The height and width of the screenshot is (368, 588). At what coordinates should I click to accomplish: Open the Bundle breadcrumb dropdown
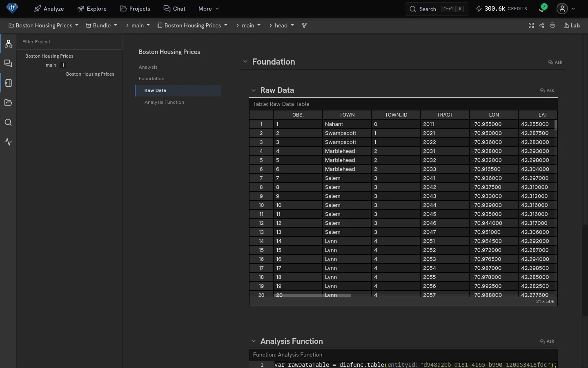pos(101,25)
